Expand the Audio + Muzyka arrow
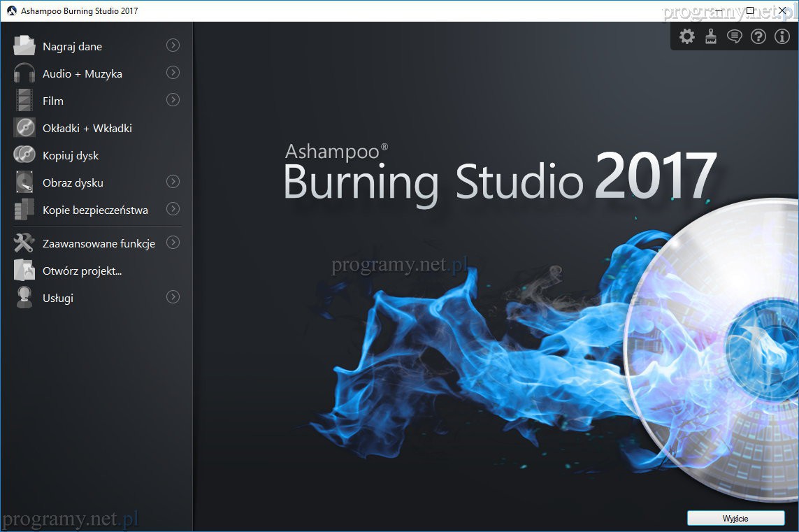799x532 pixels. click(173, 73)
